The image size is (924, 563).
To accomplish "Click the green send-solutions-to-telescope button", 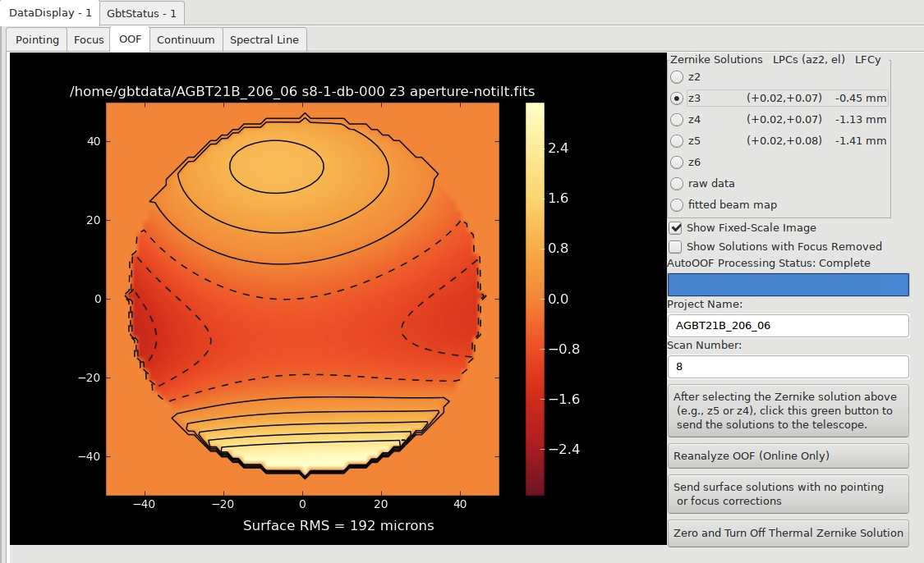I will [x=788, y=410].
